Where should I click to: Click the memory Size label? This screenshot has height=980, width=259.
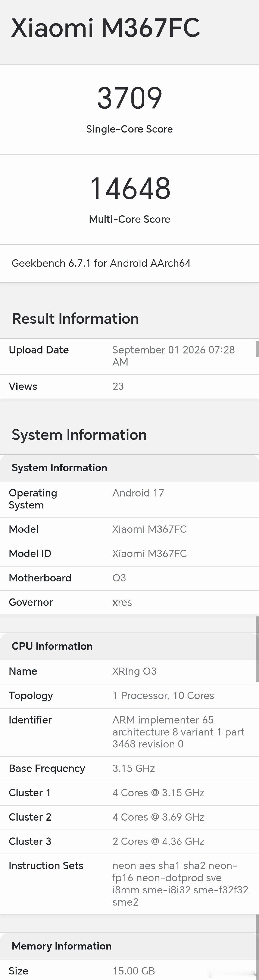(19, 971)
